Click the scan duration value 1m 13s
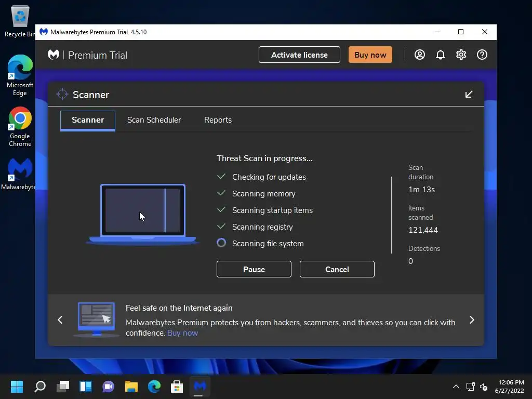This screenshot has height=399, width=532. tap(421, 190)
